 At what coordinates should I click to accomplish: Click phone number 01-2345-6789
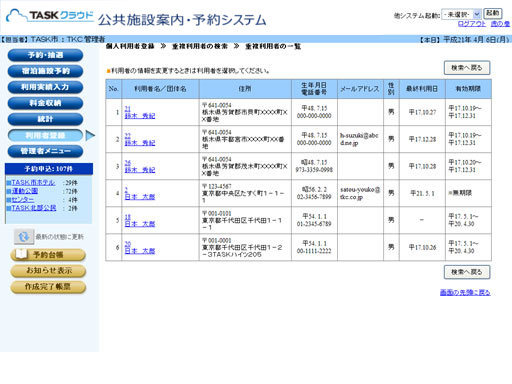point(314,224)
